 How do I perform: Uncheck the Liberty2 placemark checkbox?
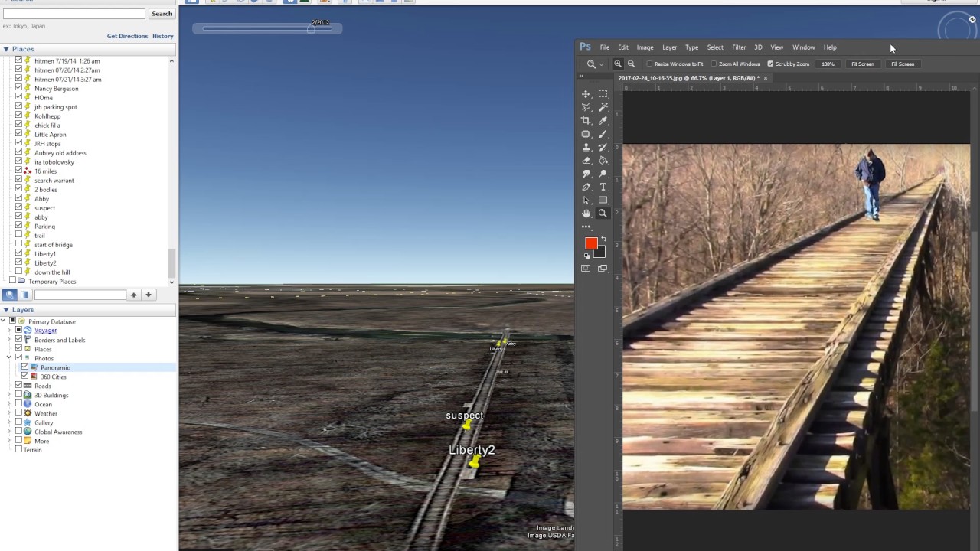[18, 263]
